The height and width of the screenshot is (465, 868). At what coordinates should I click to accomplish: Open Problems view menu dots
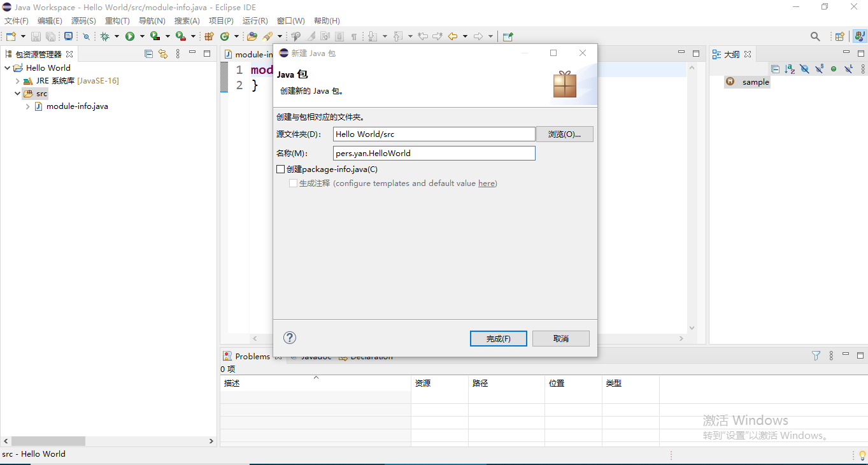coord(831,356)
